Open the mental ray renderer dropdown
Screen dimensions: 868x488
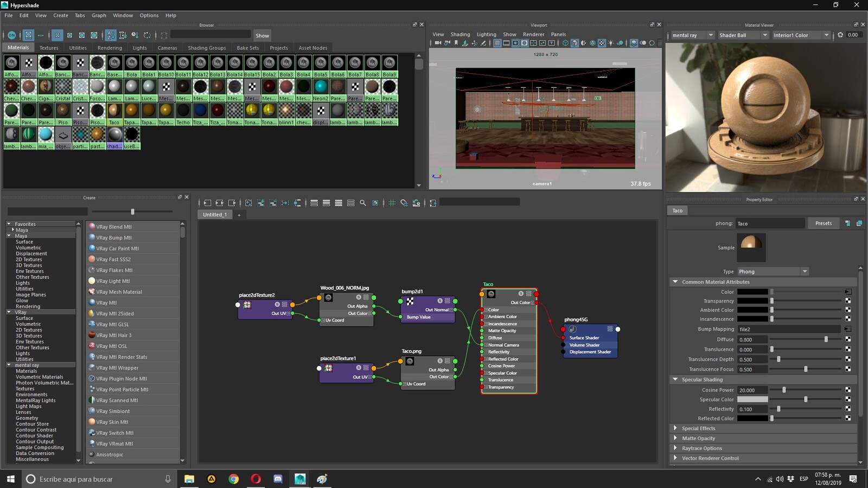coord(692,35)
